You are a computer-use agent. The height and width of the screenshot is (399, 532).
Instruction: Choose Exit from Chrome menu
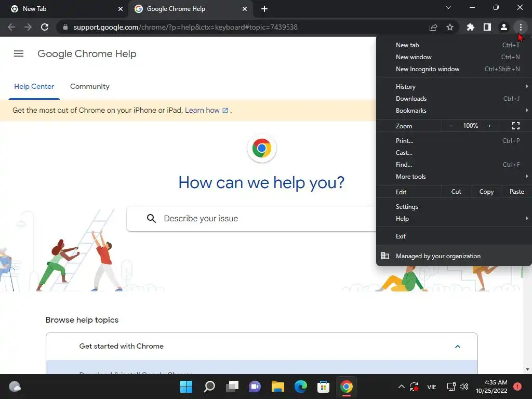point(454,236)
